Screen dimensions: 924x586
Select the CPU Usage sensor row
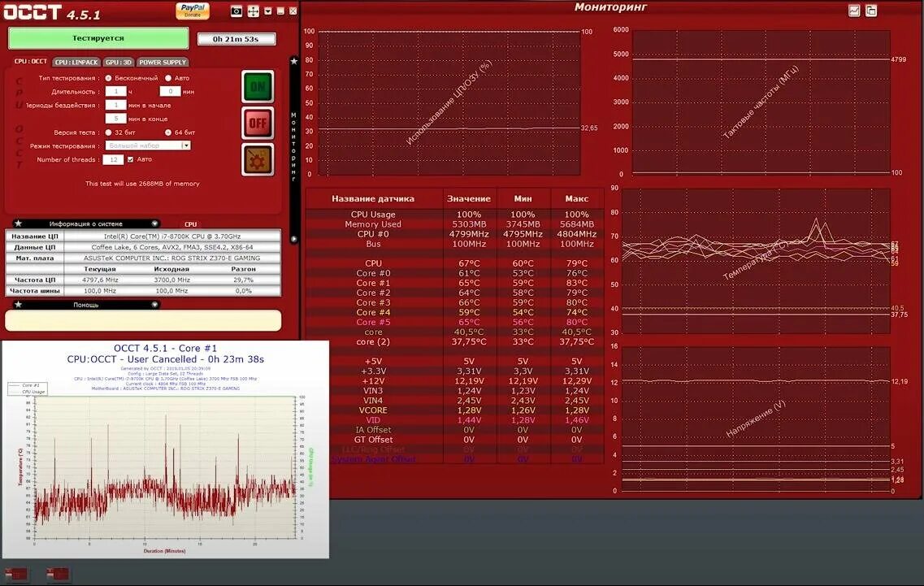pyautogui.click(x=455, y=215)
